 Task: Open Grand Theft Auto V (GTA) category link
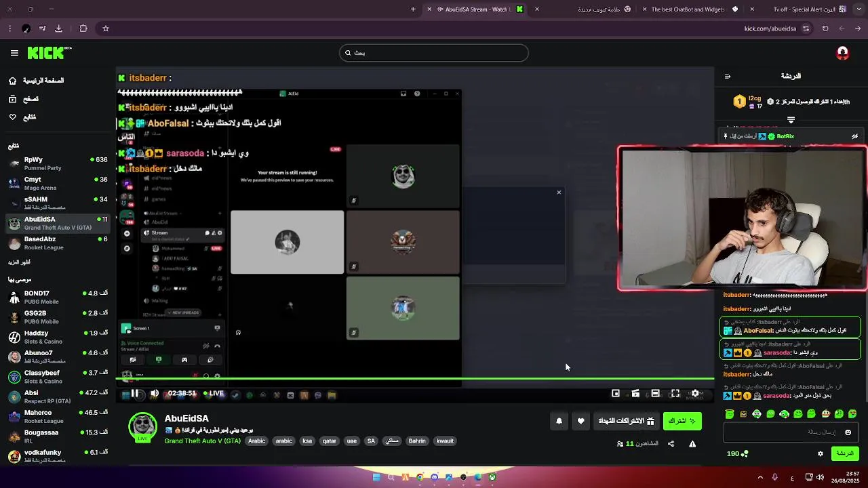click(202, 441)
